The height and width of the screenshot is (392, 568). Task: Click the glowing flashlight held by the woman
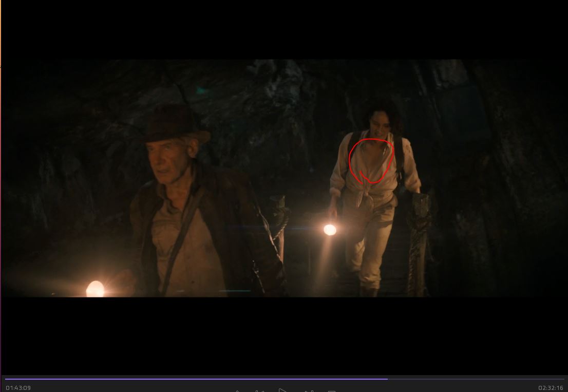click(x=330, y=229)
